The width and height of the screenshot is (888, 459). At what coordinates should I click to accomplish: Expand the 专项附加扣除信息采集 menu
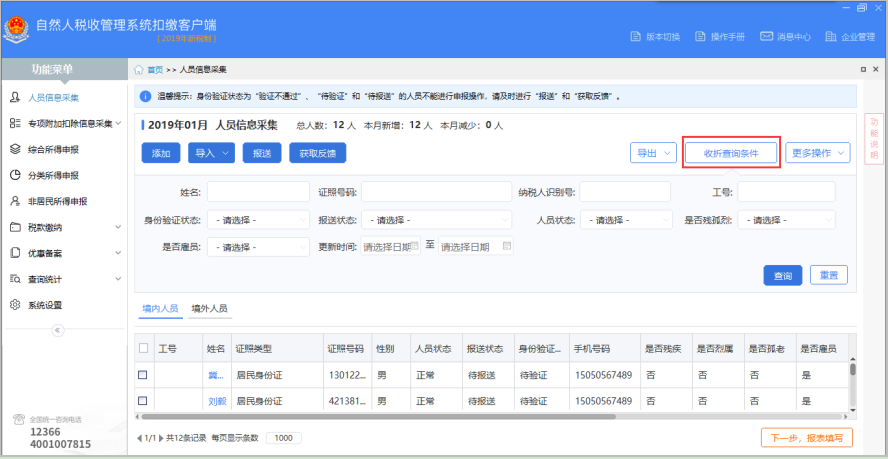click(118, 123)
